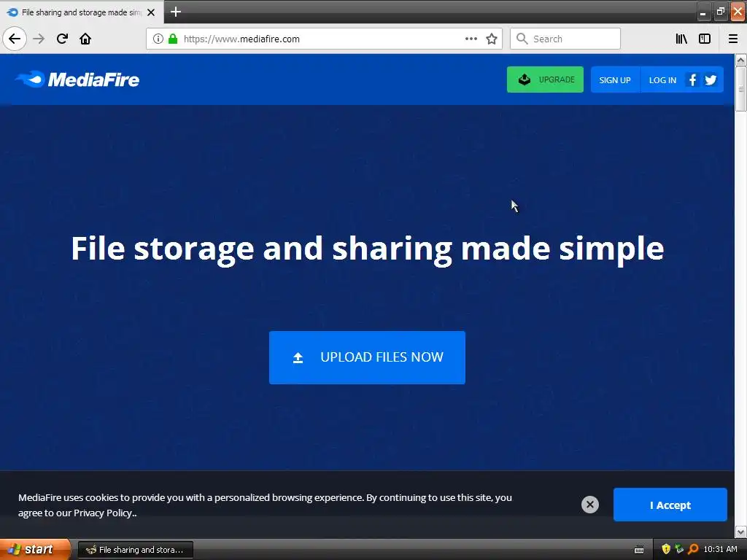The width and height of the screenshot is (747, 560).
Task: Bookmark this page with the star icon
Action: (x=492, y=39)
